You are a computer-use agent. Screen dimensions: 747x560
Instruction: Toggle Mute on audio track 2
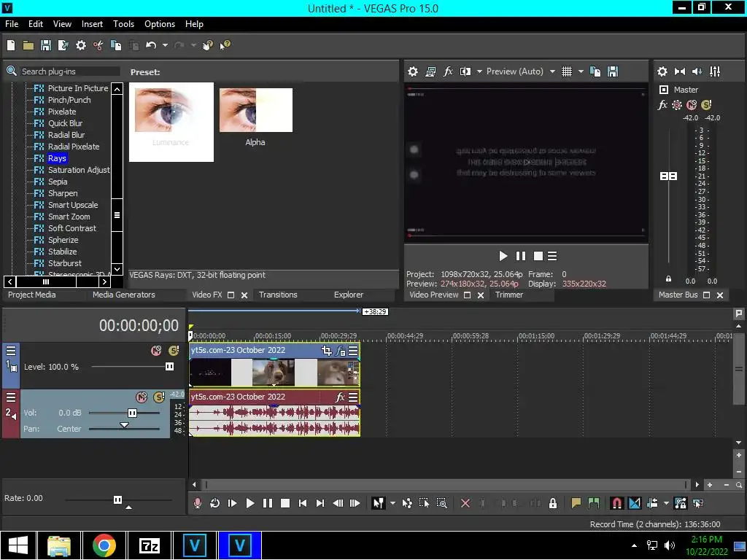click(142, 397)
